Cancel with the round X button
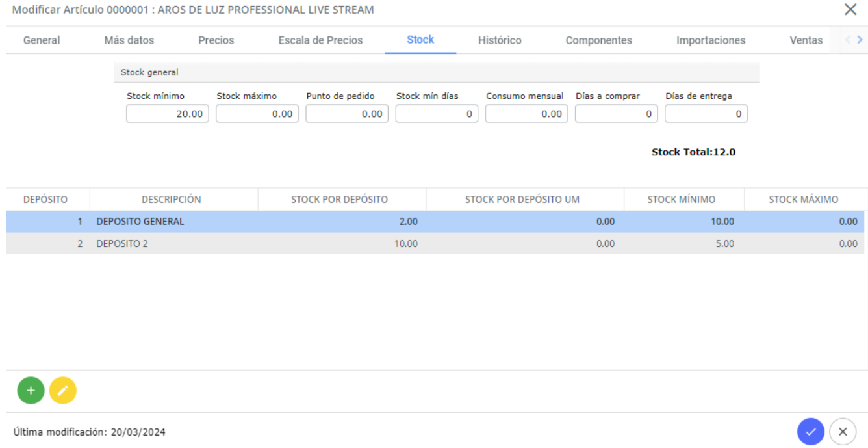Image resolution: width=868 pixels, height=448 pixels. click(x=843, y=432)
